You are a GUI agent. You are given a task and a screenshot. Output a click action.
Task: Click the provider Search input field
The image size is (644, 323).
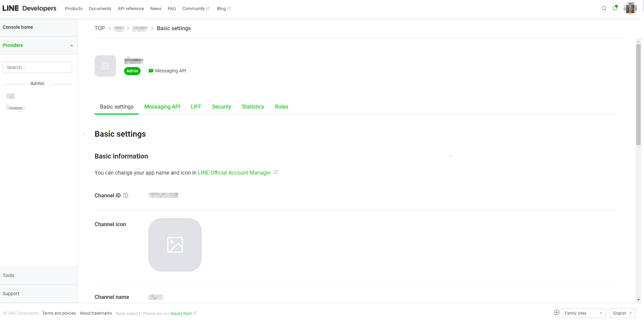tap(37, 67)
